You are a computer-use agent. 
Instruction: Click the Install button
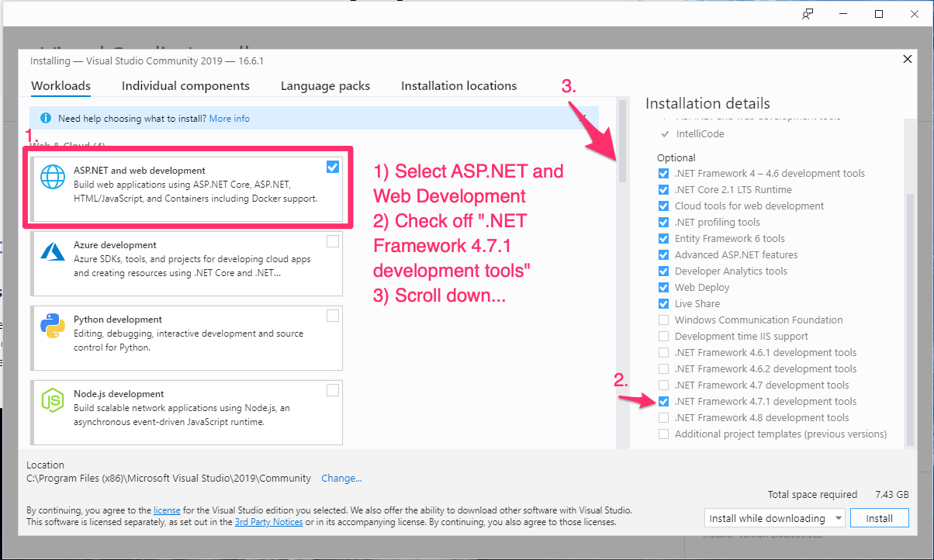(x=879, y=518)
